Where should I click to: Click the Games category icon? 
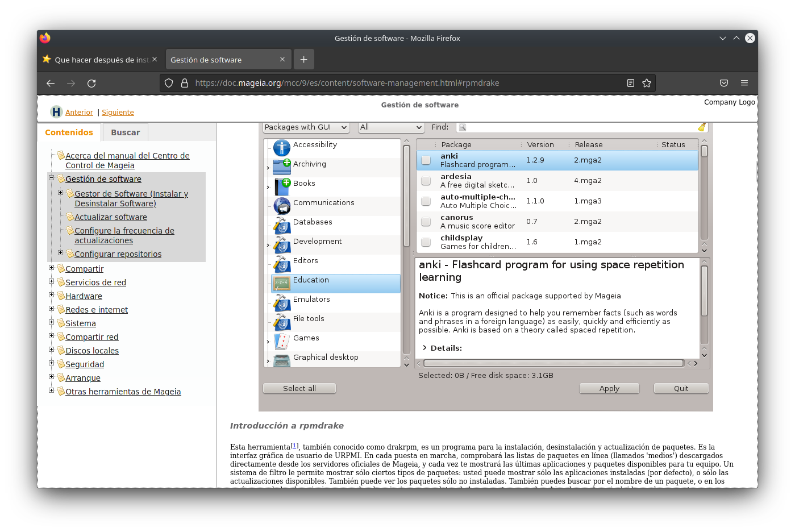[282, 341]
